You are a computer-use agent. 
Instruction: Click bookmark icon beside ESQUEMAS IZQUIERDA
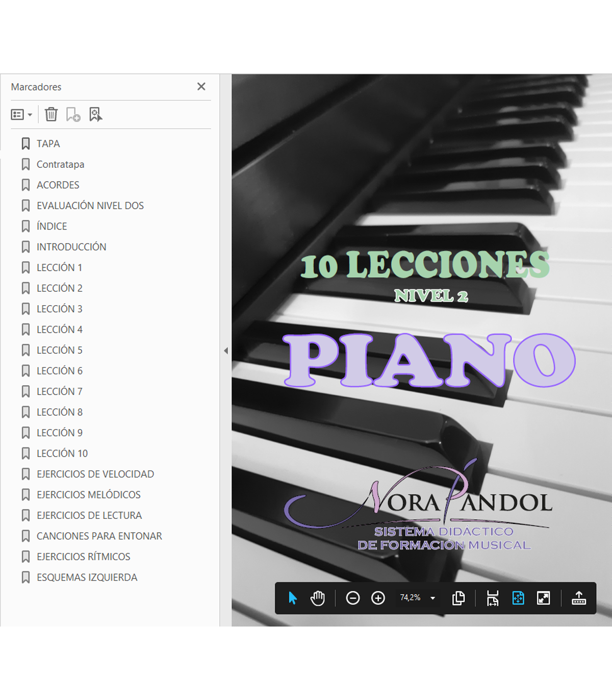coord(25,578)
